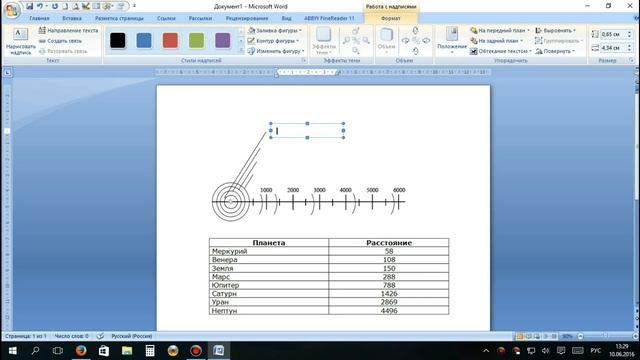Click the shape width field 4,34 см

click(x=613, y=48)
